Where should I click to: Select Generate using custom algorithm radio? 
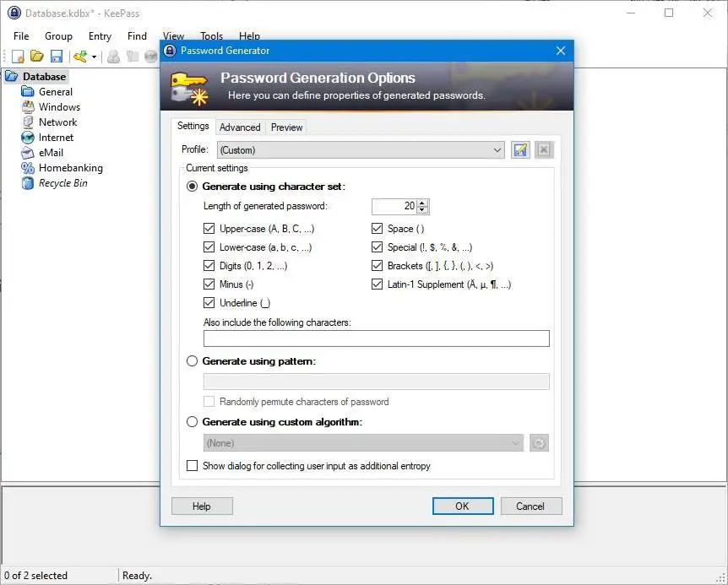[192, 422]
